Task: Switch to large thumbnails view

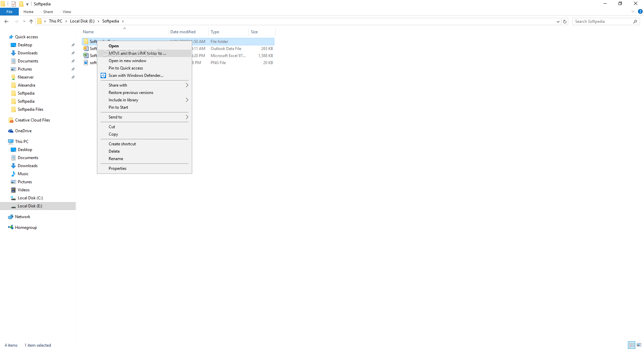Action: pyautogui.click(x=638, y=345)
